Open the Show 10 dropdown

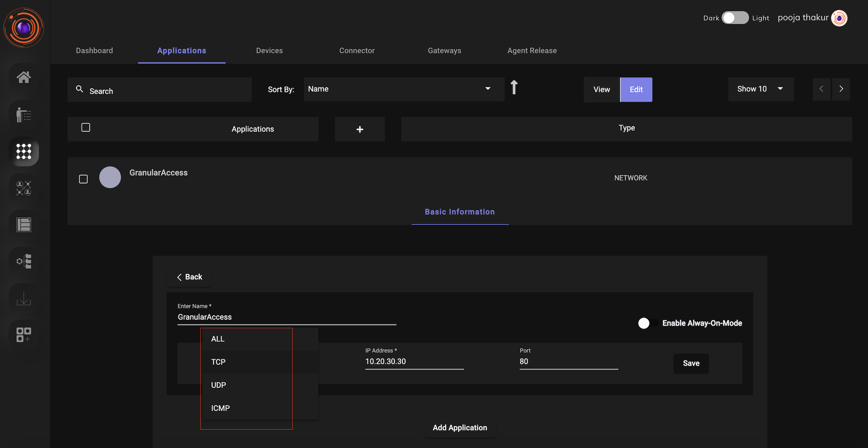[761, 89]
